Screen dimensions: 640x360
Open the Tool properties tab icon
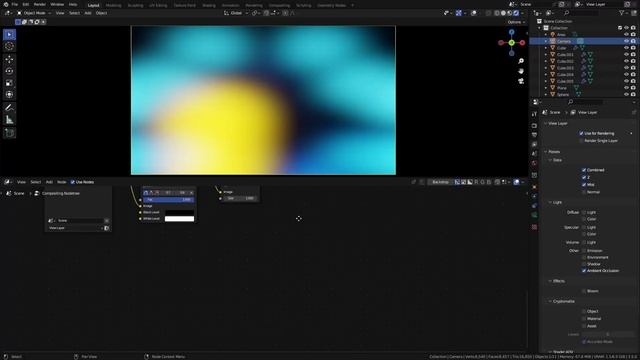pos(534,114)
